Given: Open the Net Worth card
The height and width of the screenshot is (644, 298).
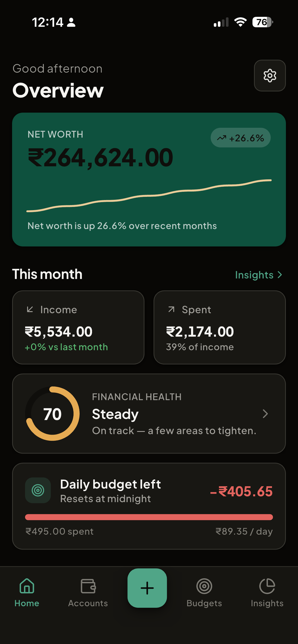Looking at the screenshot, I should tap(149, 179).
